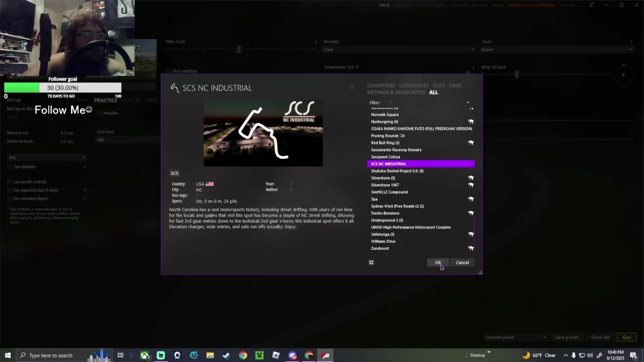Open Track Green dropdown in background window
The height and width of the screenshot is (362, 644).
coord(556,50)
